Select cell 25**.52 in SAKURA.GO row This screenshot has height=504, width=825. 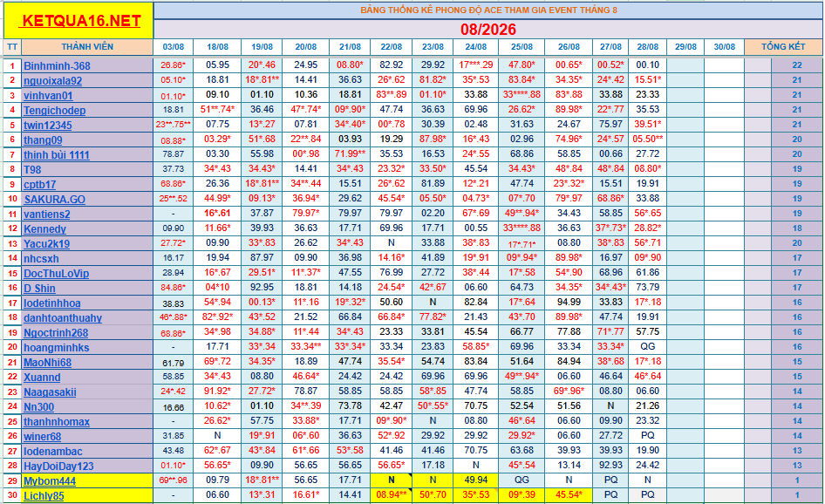[x=173, y=198]
